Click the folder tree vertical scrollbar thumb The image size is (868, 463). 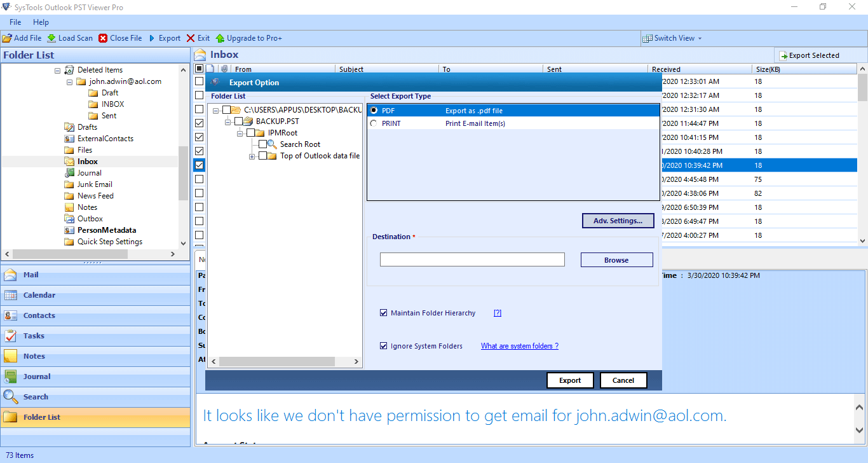coord(183,173)
